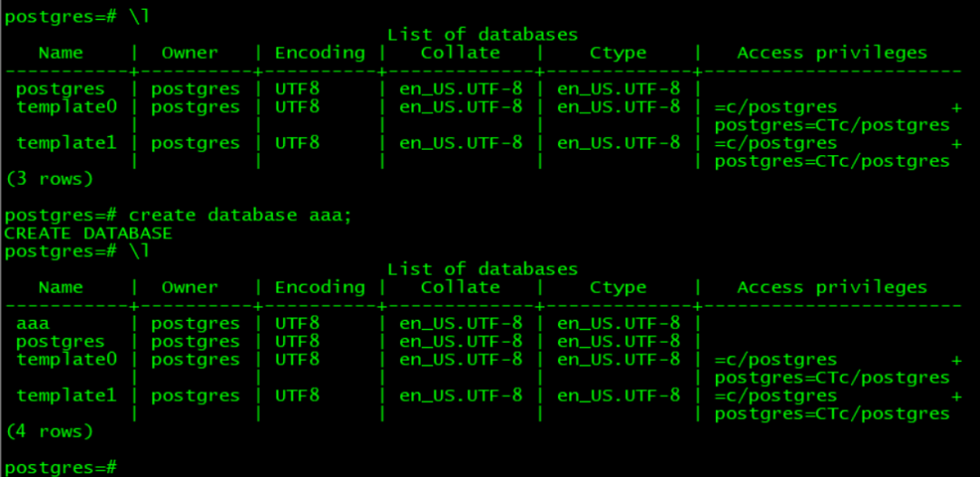Click the 'Owner' header in the 4-row table
This screenshot has height=477, width=980.
tap(190, 287)
